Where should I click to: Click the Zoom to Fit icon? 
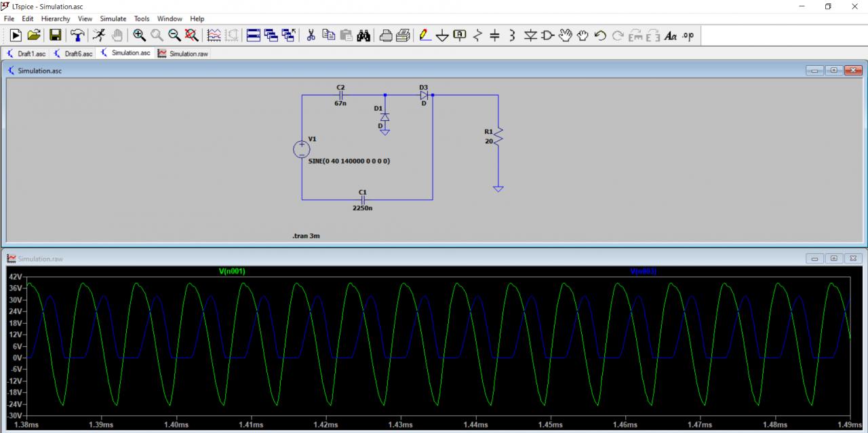(x=192, y=35)
